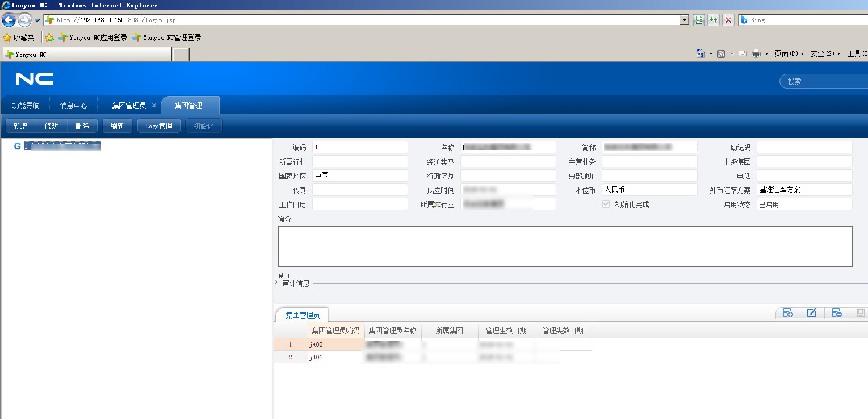868x419 pixels.
Task: Click the compatibility view icon beside address bar
Action: click(699, 20)
